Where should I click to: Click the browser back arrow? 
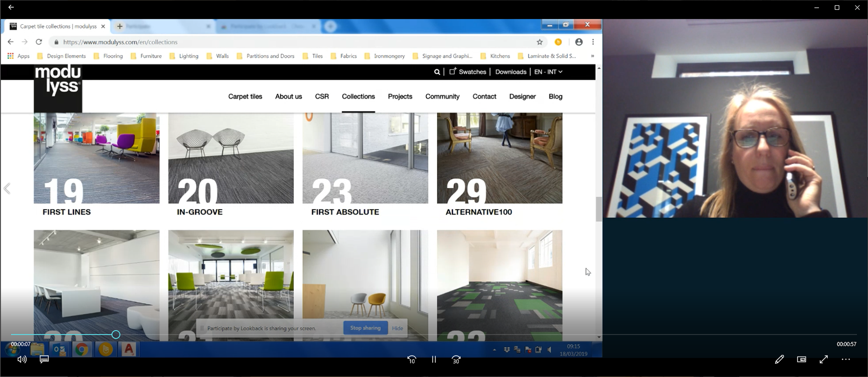click(10, 42)
